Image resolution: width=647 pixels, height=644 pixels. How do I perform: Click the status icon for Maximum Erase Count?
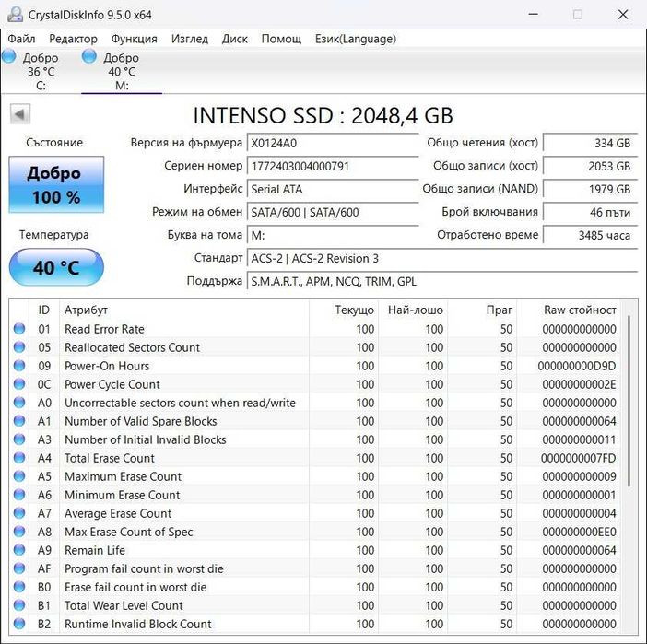(19, 476)
